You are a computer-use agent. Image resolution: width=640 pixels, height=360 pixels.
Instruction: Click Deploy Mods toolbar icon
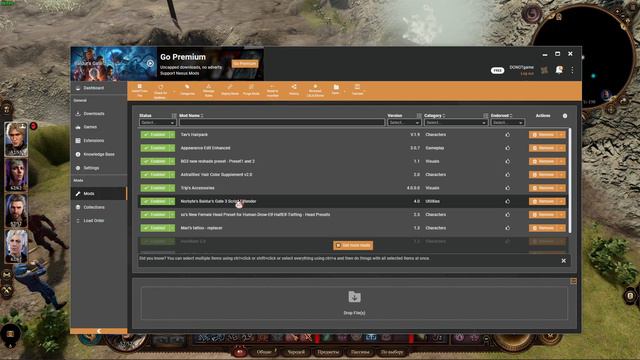click(x=230, y=90)
